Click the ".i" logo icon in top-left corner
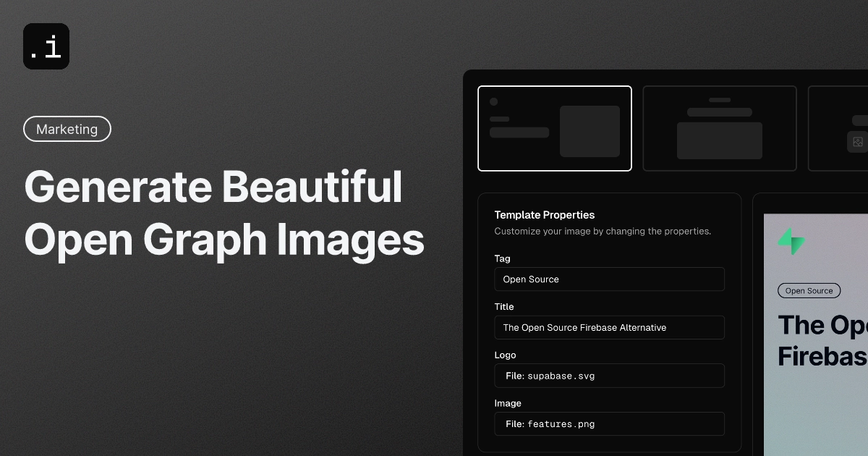The image size is (868, 456). coord(46,46)
